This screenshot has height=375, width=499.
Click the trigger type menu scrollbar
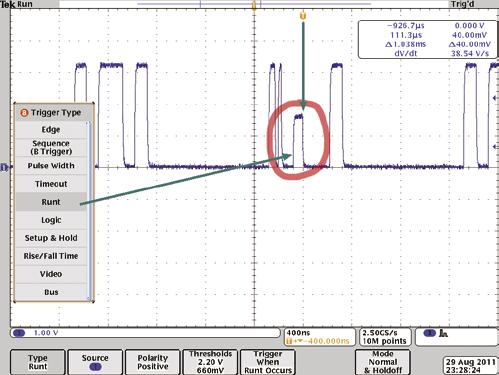(x=89, y=211)
